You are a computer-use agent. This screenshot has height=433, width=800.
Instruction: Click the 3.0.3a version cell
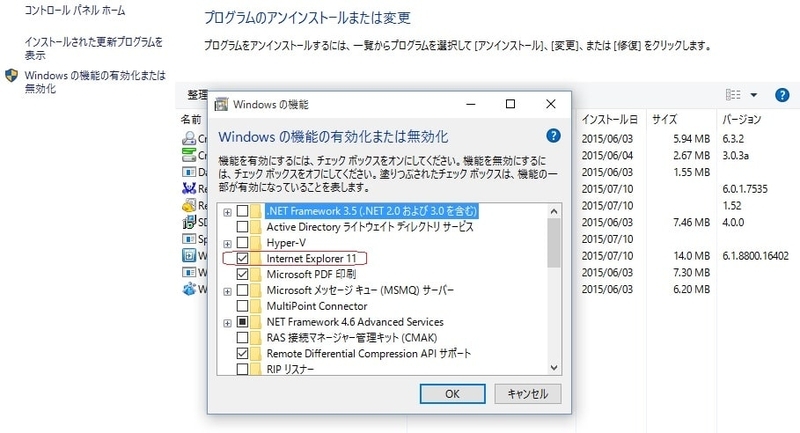(735, 155)
